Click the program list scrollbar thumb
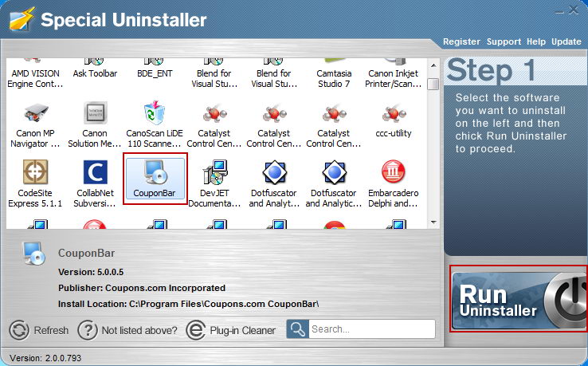This screenshot has width=588, height=366. tap(433, 84)
